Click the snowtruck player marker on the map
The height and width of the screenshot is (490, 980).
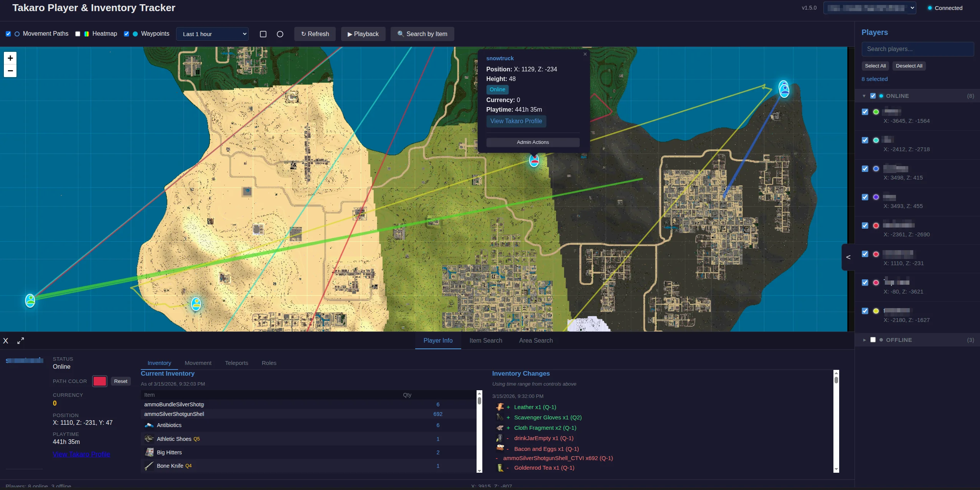coord(534,160)
